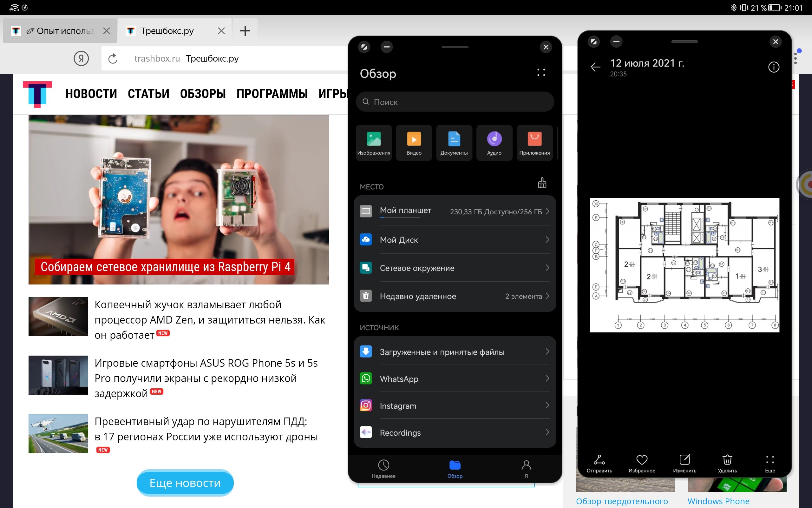Open the Windows Phone link

pyautogui.click(x=718, y=501)
